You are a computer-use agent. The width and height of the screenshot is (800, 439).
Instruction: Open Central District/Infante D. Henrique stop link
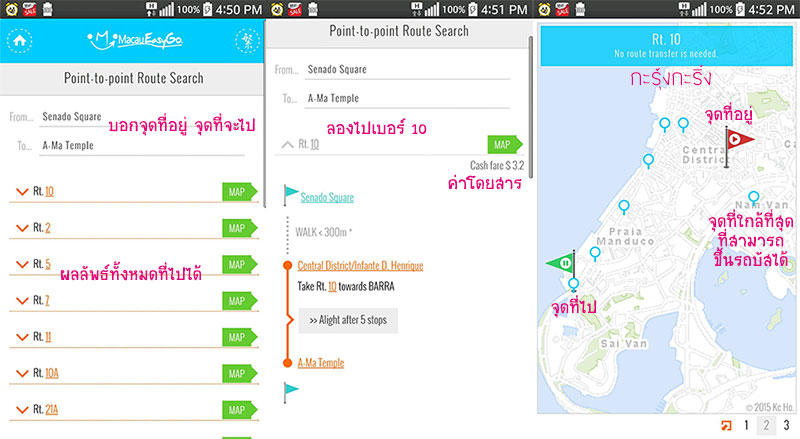pos(360,265)
